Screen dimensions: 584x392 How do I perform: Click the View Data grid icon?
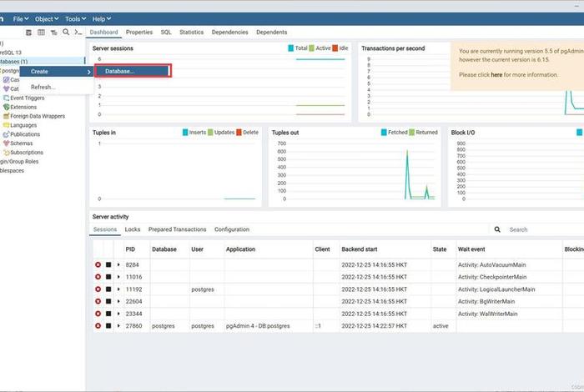click(42, 33)
